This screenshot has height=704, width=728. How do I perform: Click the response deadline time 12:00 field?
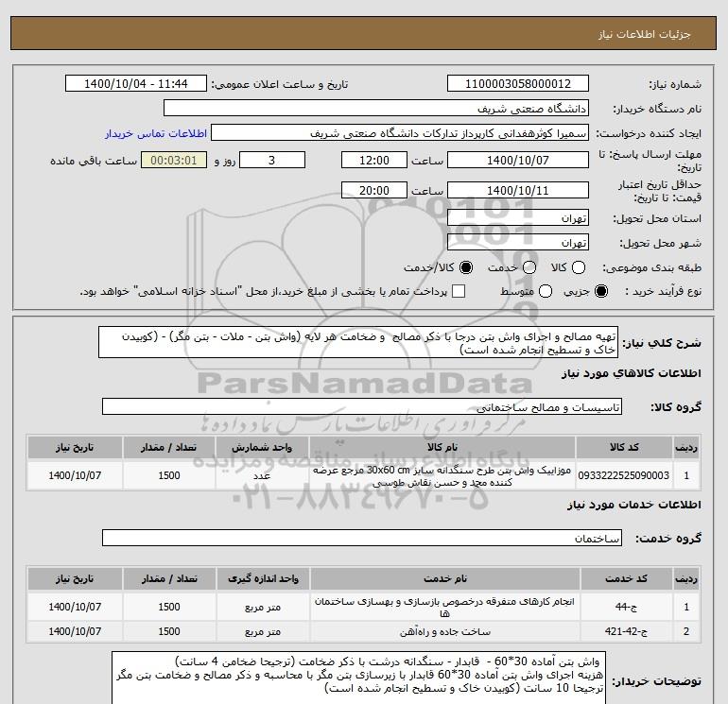(x=374, y=161)
